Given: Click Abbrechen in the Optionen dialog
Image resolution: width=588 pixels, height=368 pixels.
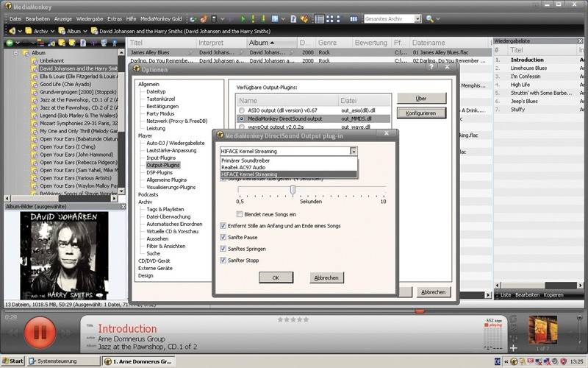Looking at the screenshot, I should [x=433, y=291].
